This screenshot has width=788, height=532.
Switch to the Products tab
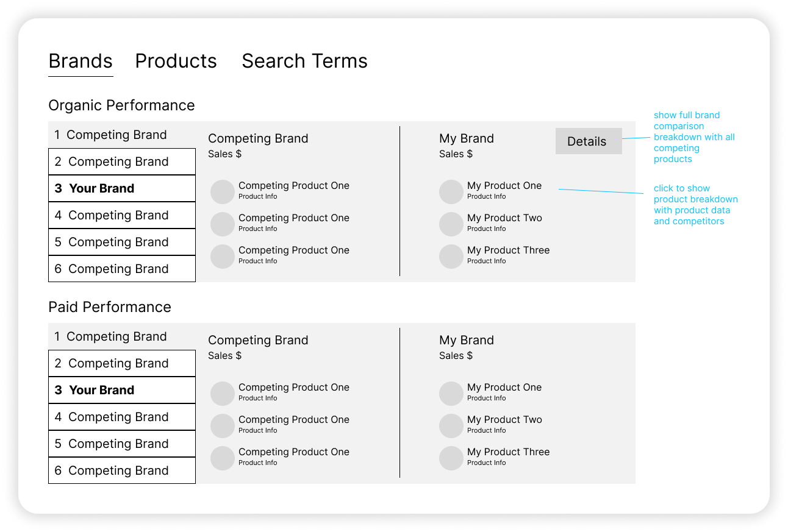click(x=176, y=61)
